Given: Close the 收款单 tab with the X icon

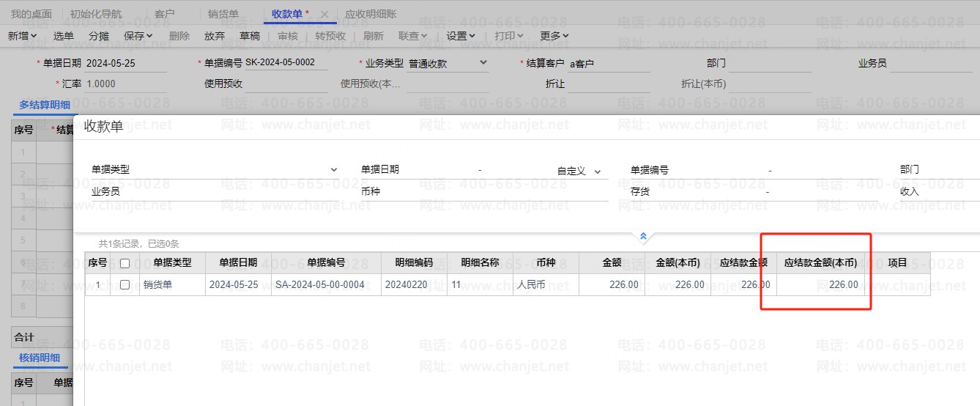Looking at the screenshot, I should pos(324,14).
